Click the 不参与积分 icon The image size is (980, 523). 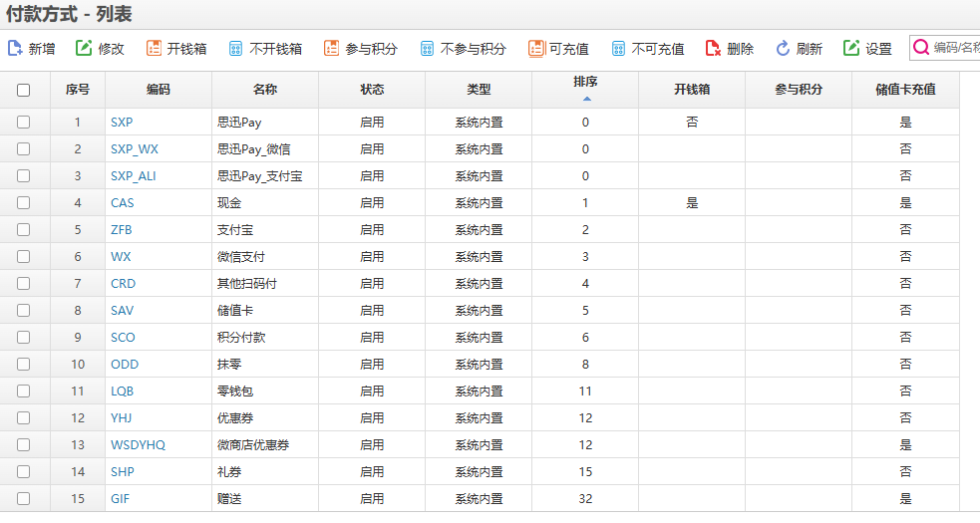tap(427, 48)
